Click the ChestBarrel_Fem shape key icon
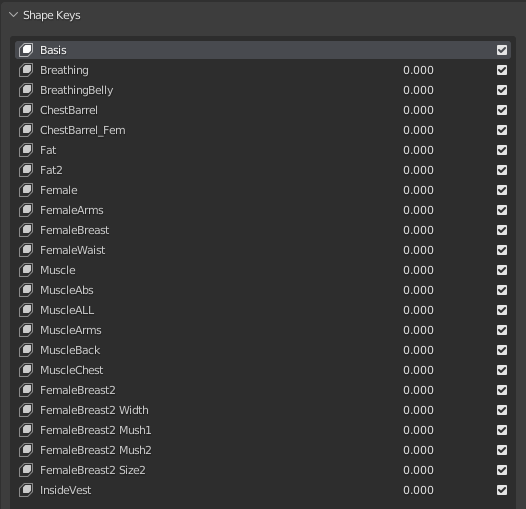Screen dimensions: 526x509 click(x=26, y=130)
